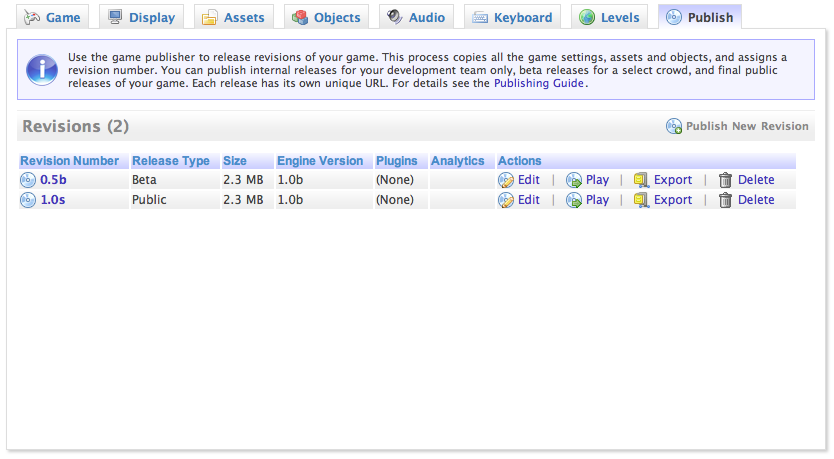The width and height of the screenshot is (834, 459).
Task: Open the Display tab
Action: (142, 17)
